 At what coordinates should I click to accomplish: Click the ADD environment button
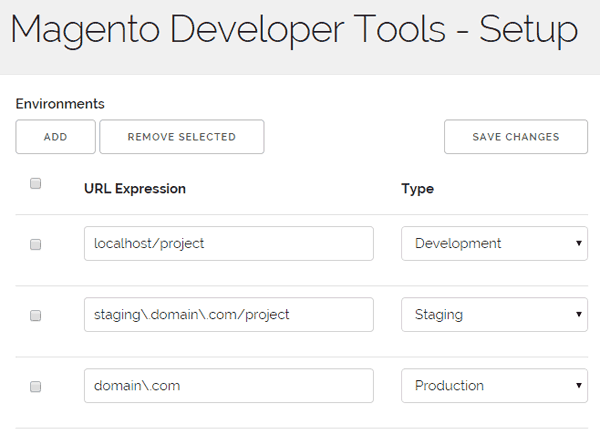[55, 137]
